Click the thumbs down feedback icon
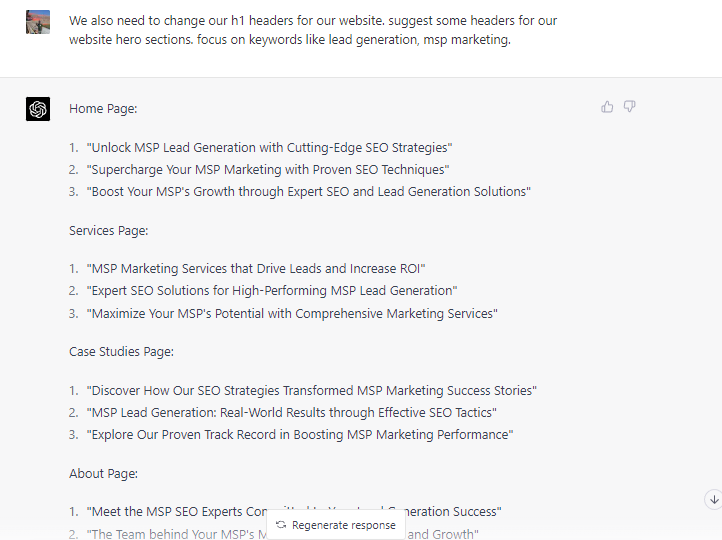The image size is (722, 540). [x=629, y=107]
